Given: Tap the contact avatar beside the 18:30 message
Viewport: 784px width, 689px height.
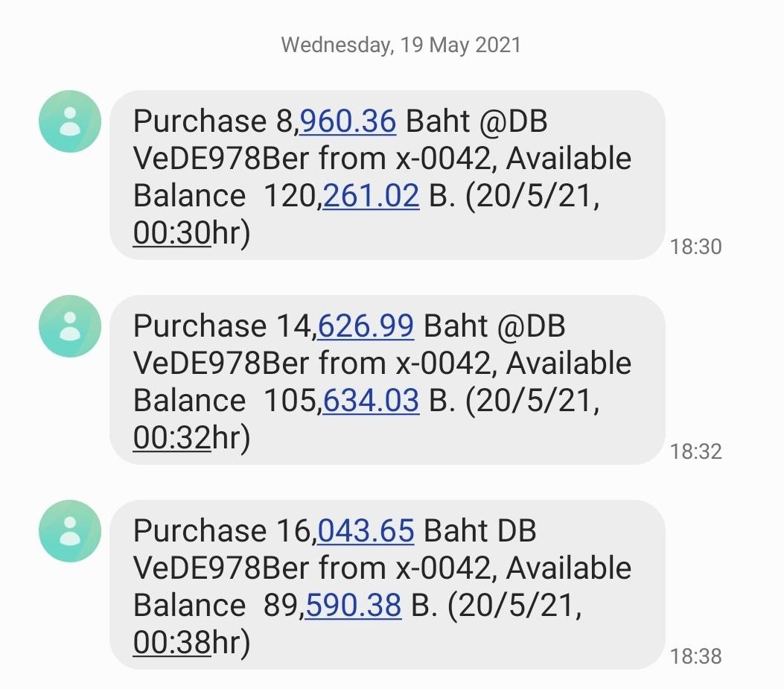Looking at the screenshot, I should tap(69, 121).
